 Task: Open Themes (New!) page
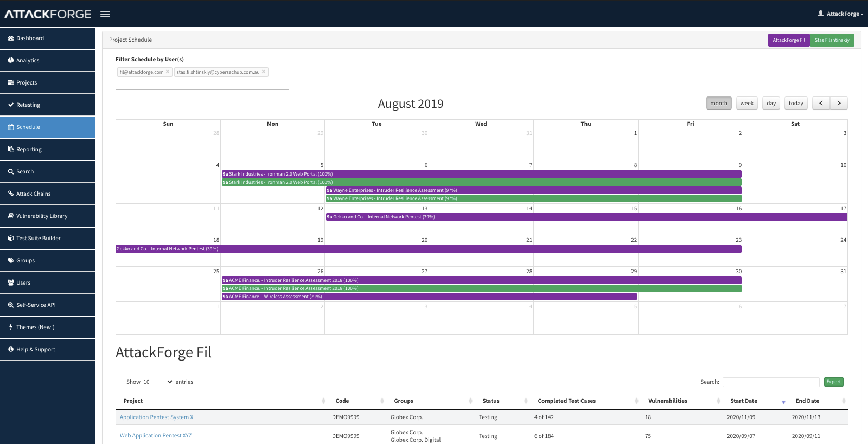coord(48,327)
